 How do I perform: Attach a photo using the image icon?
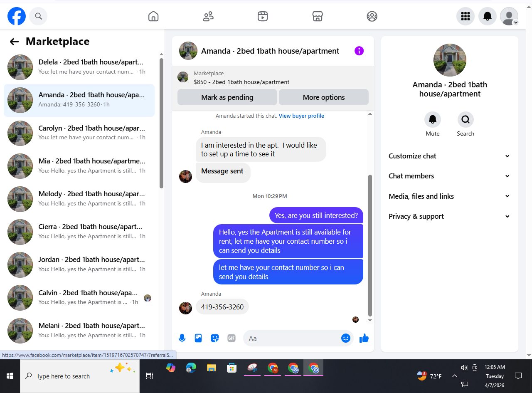click(x=198, y=338)
